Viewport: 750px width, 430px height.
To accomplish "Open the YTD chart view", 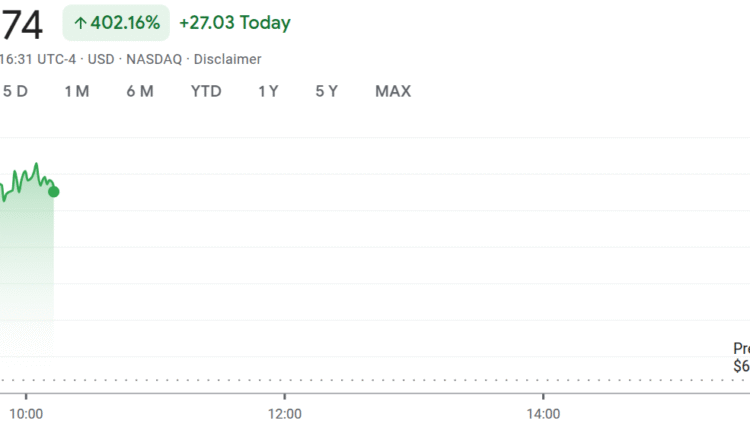I will [x=206, y=91].
